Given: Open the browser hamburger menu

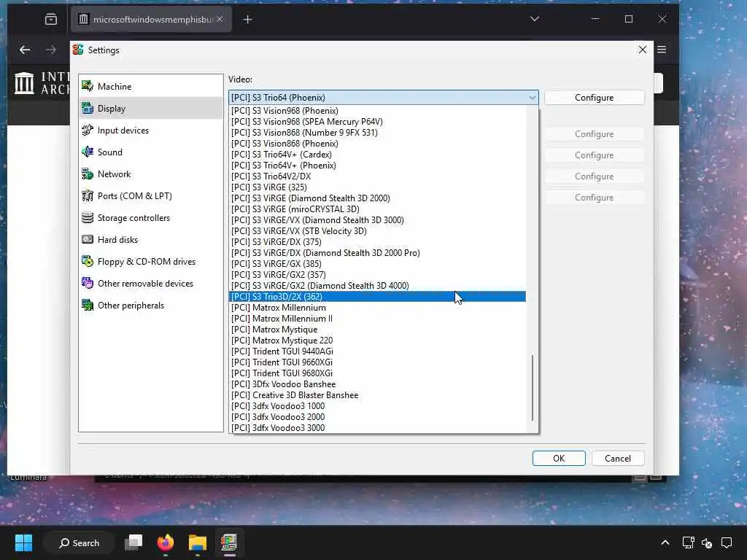Looking at the screenshot, I should pos(662,50).
